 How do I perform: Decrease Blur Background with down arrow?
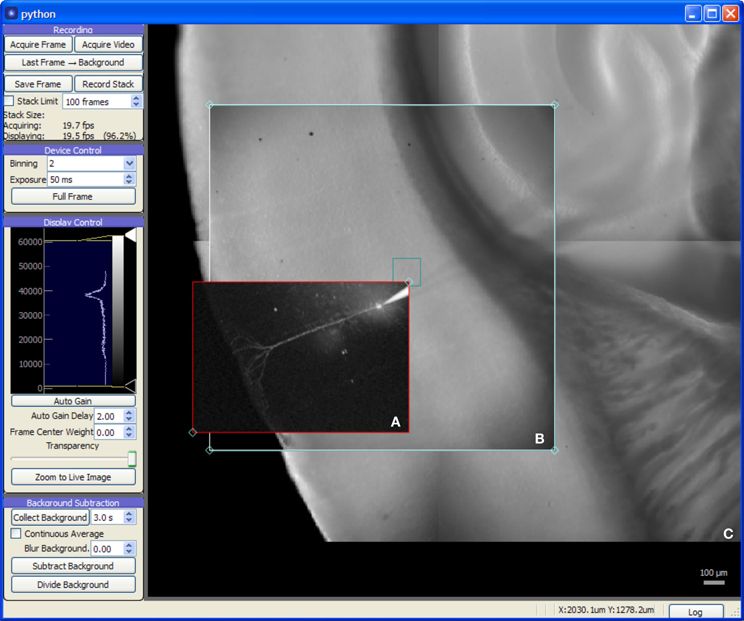click(x=129, y=552)
